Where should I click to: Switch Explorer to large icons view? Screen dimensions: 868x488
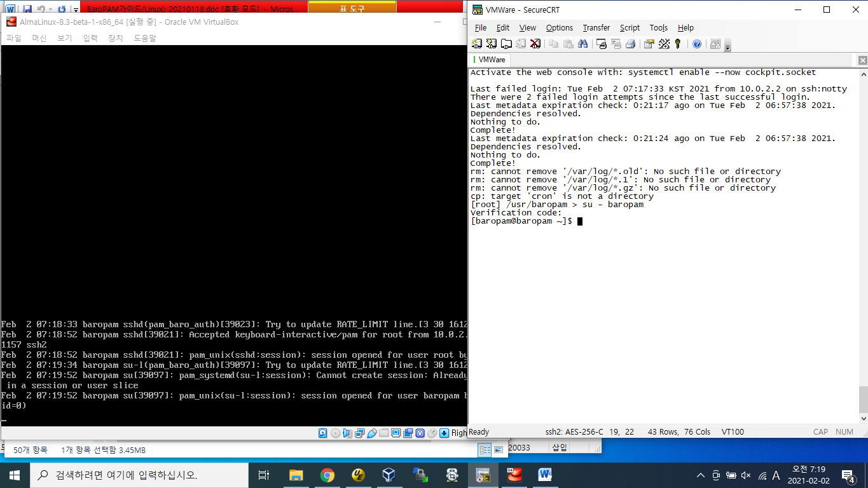pyautogui.click(x=499, y=449)
